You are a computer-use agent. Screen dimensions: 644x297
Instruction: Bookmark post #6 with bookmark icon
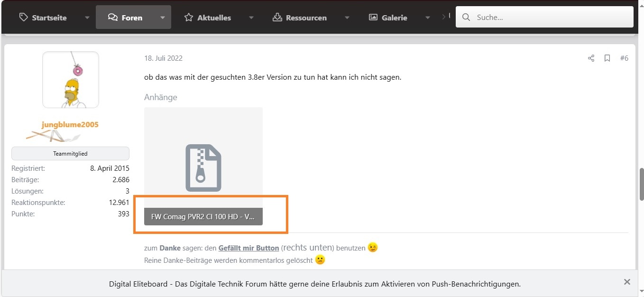point(607,58)
